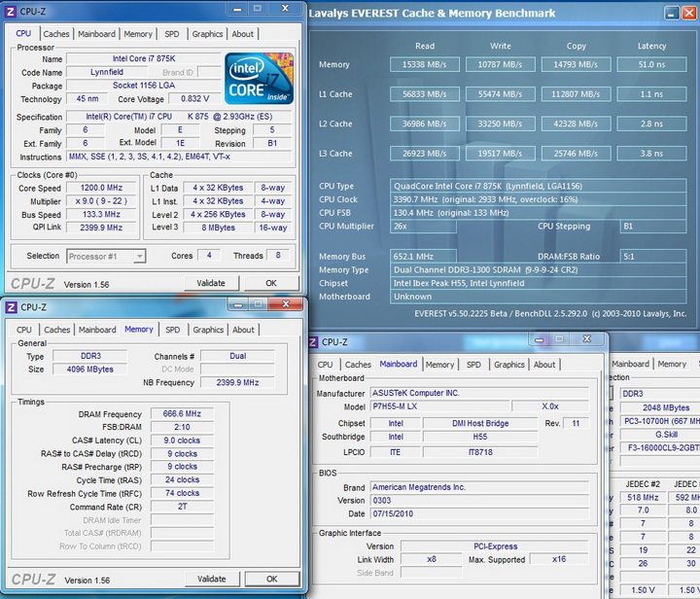This screenshot has width=700, height=599.
Task: Open About tab in top CPU-Z window
Action: click(x=242, y=34)
